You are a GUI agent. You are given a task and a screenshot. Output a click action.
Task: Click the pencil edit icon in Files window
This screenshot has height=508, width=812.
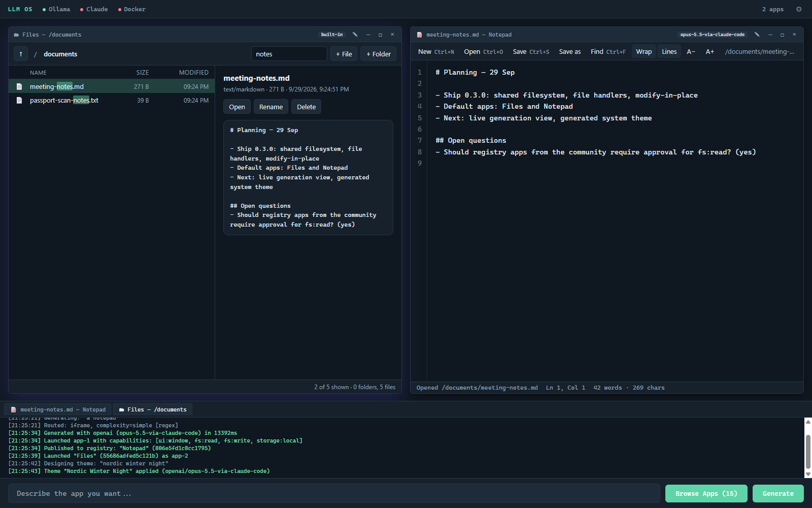tap(355, 35)
